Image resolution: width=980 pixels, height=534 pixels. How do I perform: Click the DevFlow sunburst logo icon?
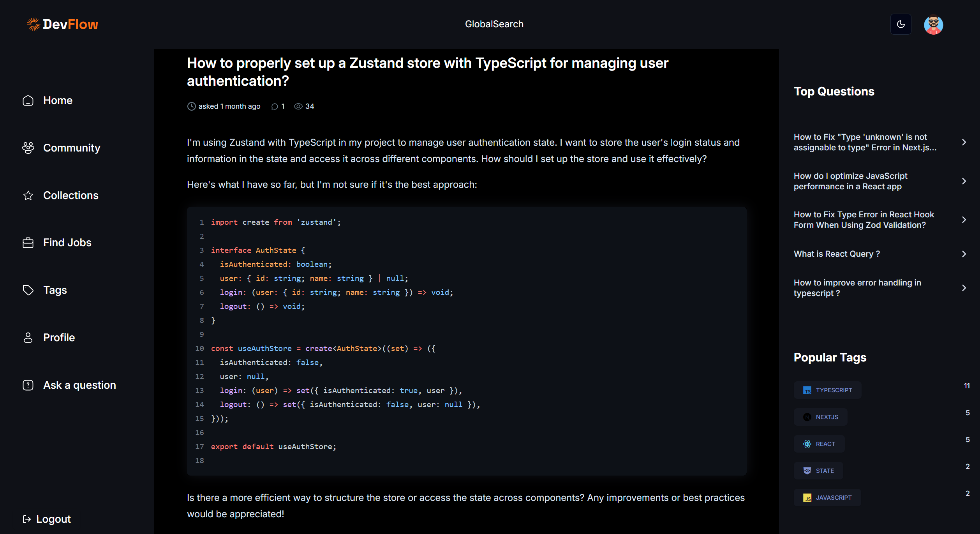[33, 24]
